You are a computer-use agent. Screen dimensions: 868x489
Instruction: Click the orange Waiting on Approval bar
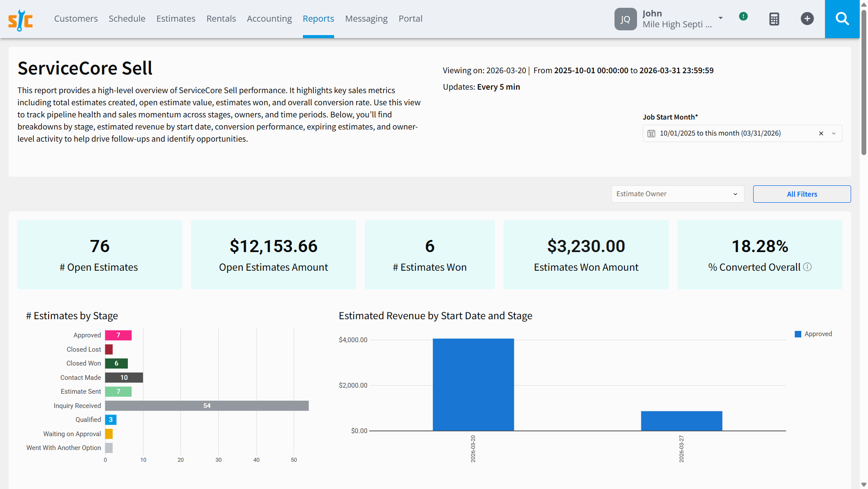pos(109,434)
